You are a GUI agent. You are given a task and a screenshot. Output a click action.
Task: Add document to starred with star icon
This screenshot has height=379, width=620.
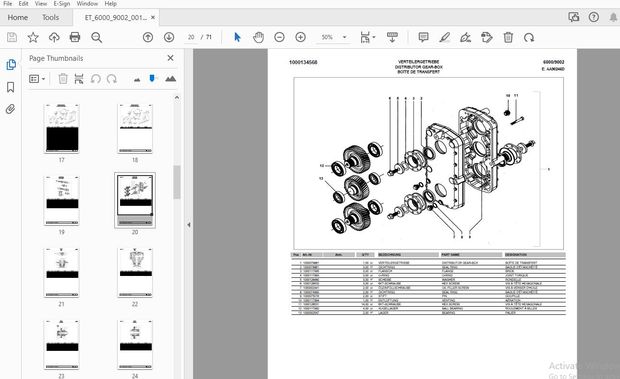[x=33, y=37]
